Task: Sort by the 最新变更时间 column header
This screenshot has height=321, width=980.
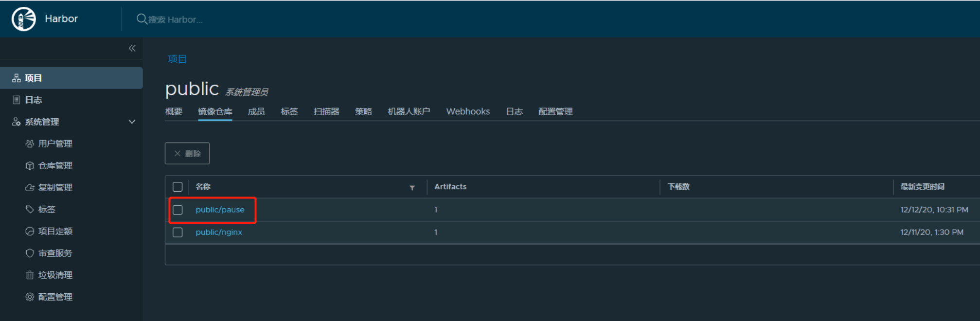Action: 923,187
